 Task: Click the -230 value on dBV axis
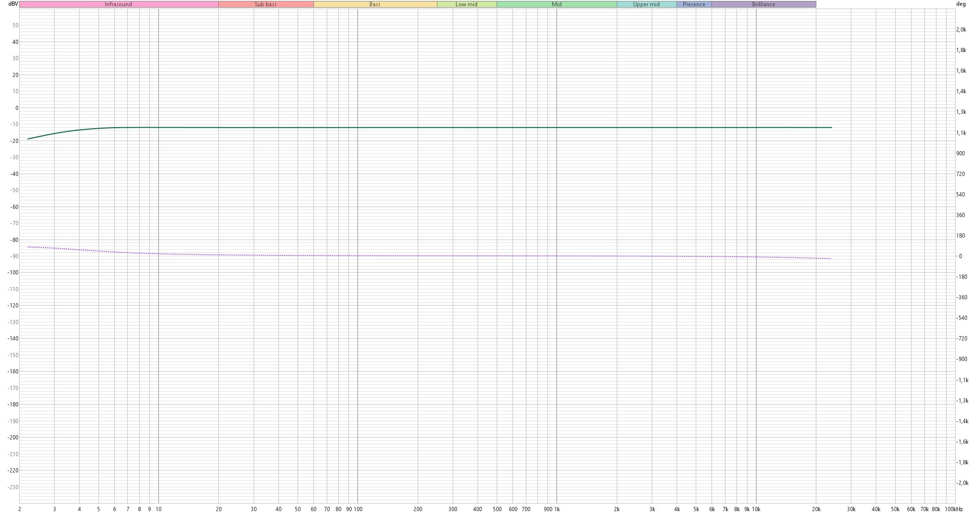pos(13,487)
